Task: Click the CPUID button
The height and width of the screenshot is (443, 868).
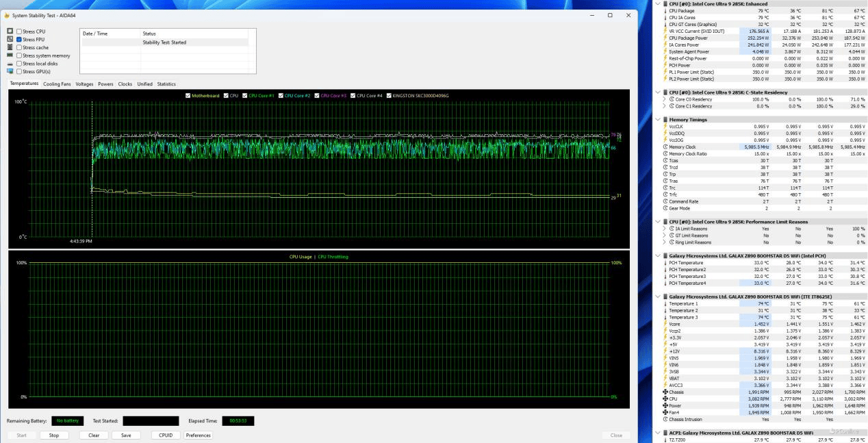Action: [166, 435]
